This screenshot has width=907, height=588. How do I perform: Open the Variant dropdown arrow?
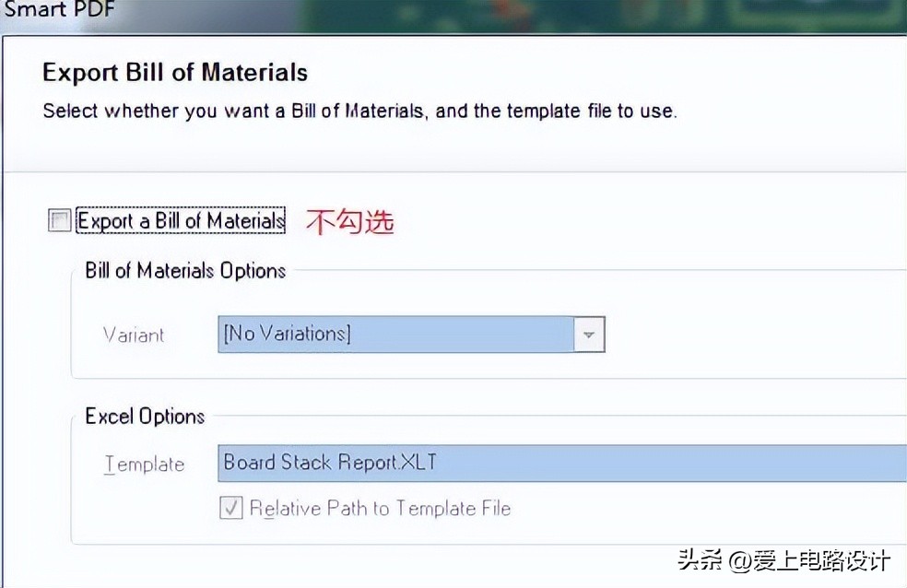pos(589,335)
